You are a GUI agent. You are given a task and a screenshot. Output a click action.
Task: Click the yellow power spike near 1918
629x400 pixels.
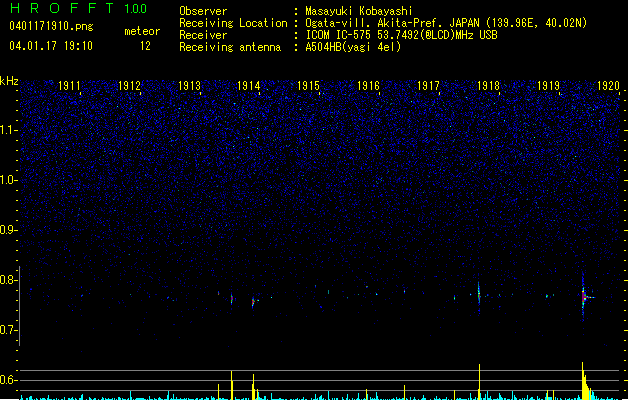click(479, 382)
